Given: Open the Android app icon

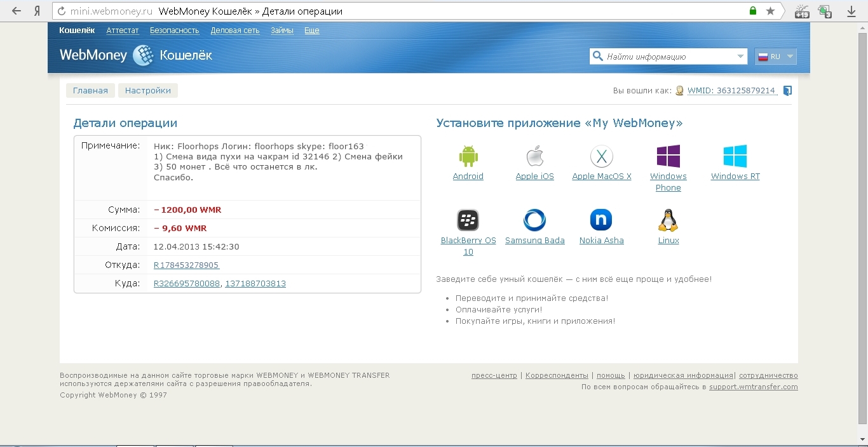Looking at the screenshot, I should pos(468,156).
